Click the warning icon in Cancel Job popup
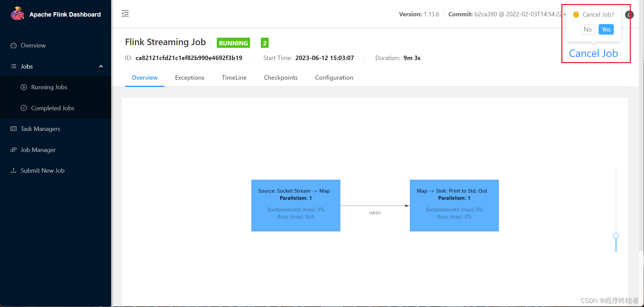 tap(576, 15)
